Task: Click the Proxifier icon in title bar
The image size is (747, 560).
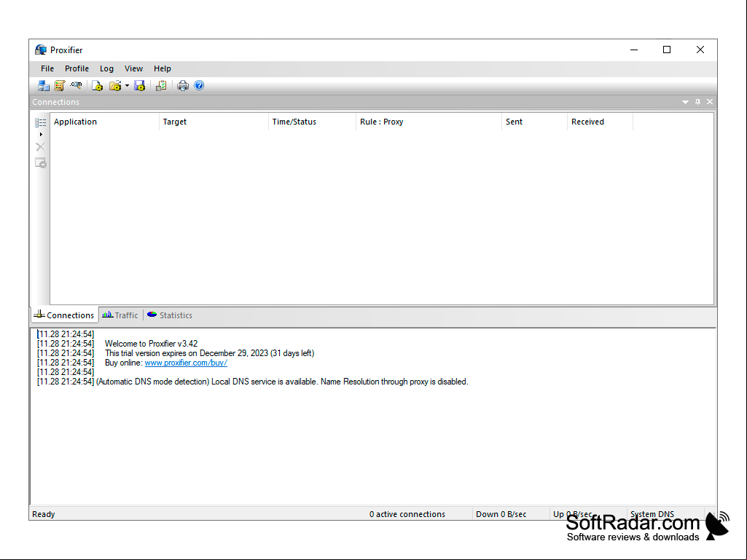Action: tap(41, 50)
